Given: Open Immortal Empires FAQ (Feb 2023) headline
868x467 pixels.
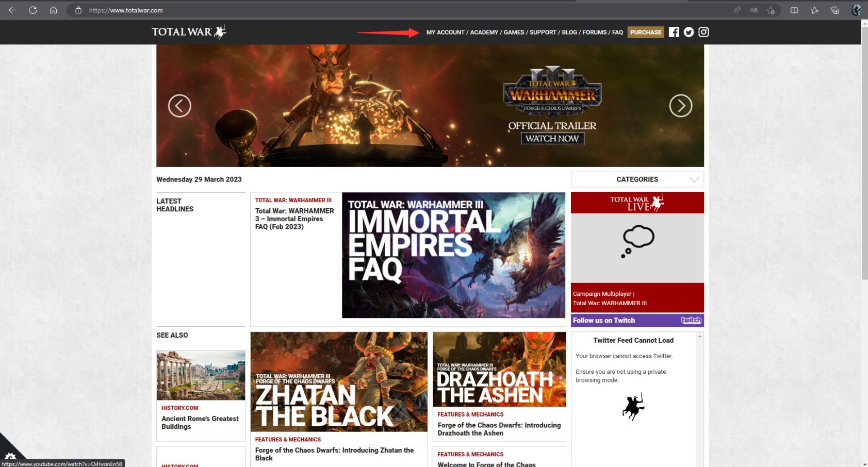Looking at the screenshot, I should point(294,219).
